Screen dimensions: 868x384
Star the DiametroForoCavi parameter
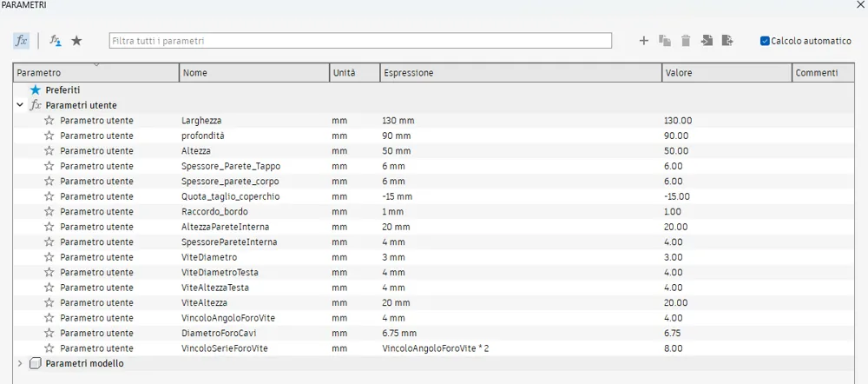pos(49,333)
